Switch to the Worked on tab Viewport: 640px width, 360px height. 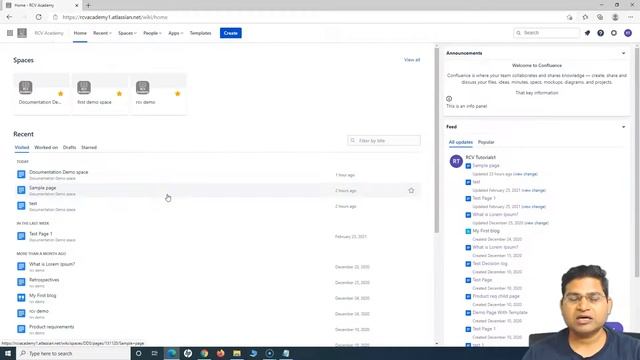coord(46,147)
